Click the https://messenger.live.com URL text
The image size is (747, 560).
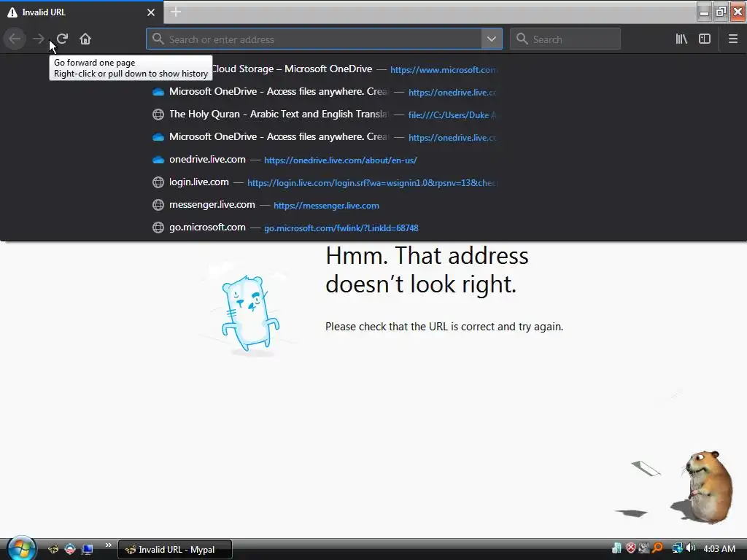point(326,206)
